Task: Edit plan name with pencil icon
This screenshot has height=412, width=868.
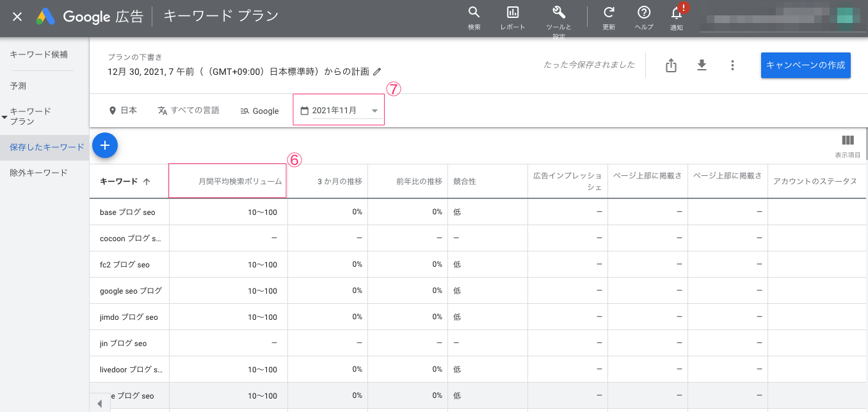Action: pyautogui.click(x=377, y=71)
